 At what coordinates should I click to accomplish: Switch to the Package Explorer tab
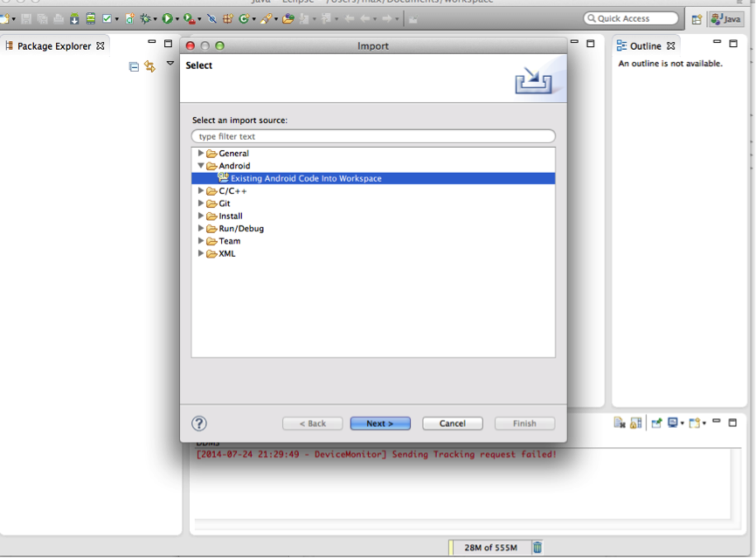point(54,45)
